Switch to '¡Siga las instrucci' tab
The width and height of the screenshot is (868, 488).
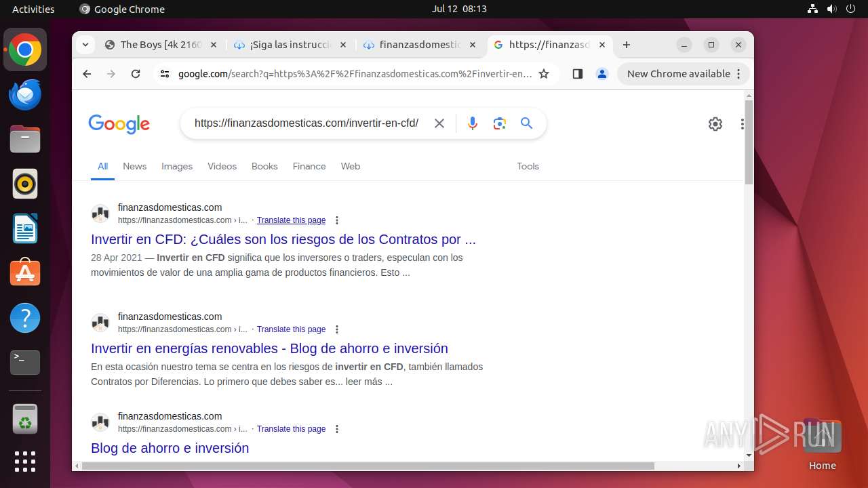[x=290, y=45]
